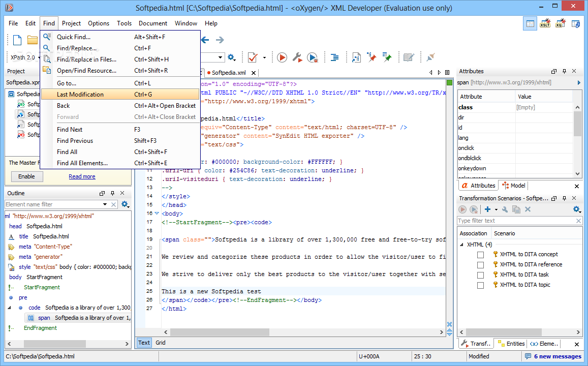The height and width of the screenshot is (366, 588).
Task: Check the XHTML to DITA task checkbox
Action: tap(480, 275)
